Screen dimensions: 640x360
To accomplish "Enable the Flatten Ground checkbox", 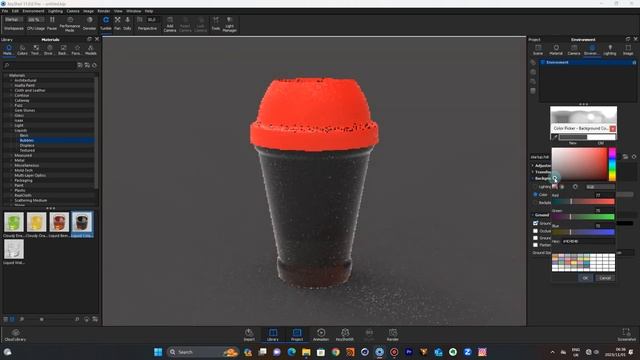I will [536, 245].
